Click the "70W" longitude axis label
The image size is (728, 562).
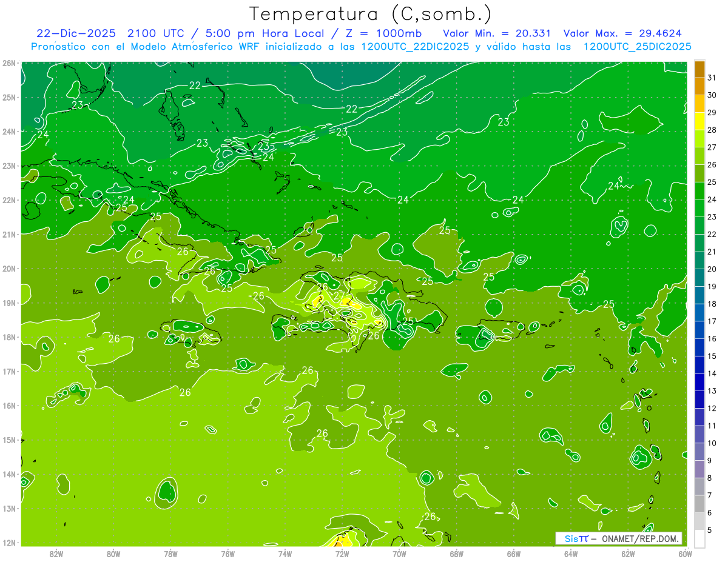tap(400, 554)
